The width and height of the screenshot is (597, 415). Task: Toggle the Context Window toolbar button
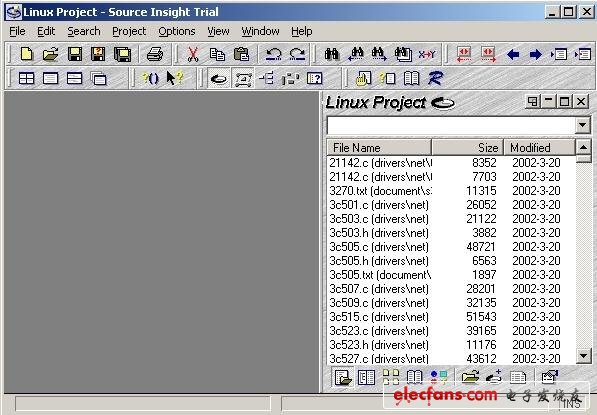(x=243, y=79)
